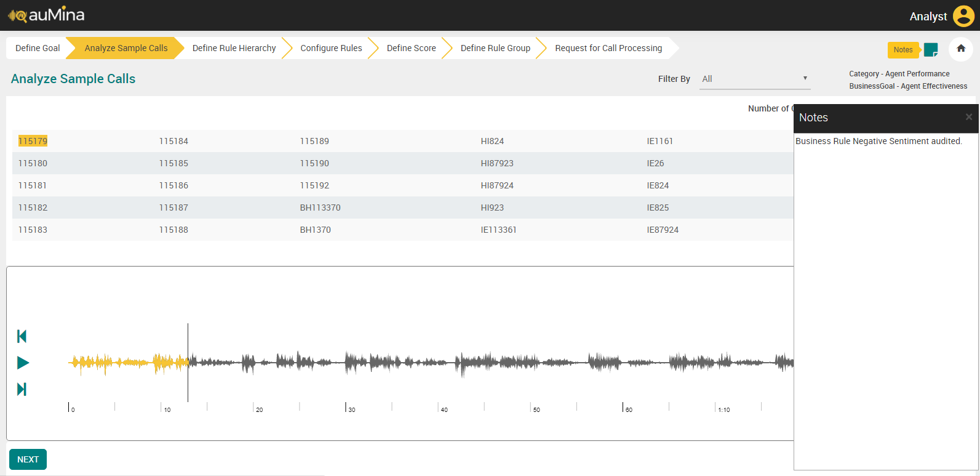Click BusinessGoal - Agent Effectiveness label
This screenshot has height=476, width=980.
tap(908, 86)
